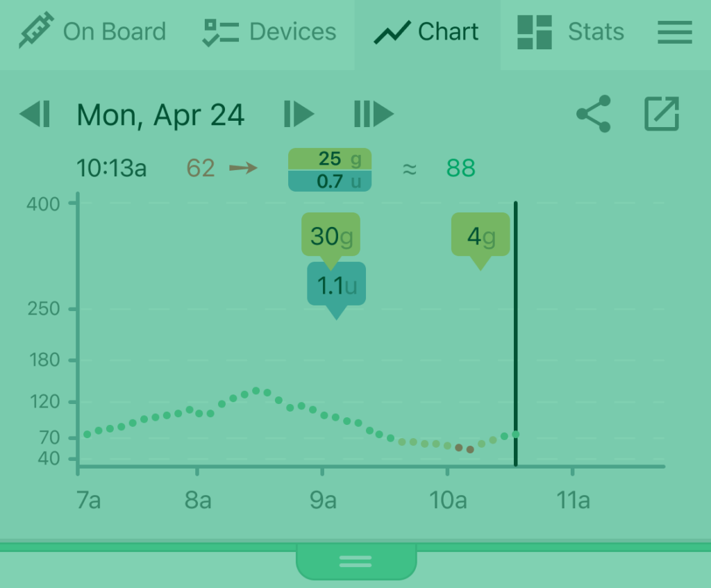
Task: Click the share icon
Action: pyautogui.click(x=594, y=114)
